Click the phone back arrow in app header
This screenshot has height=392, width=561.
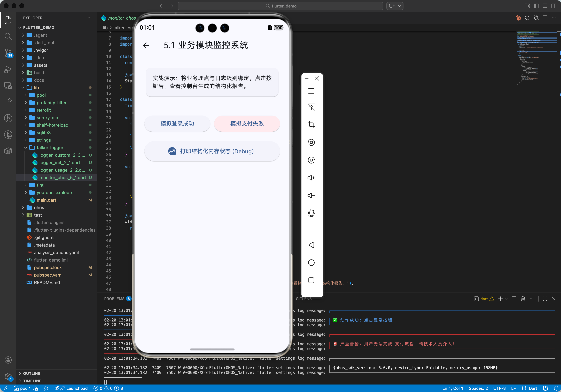146,45
